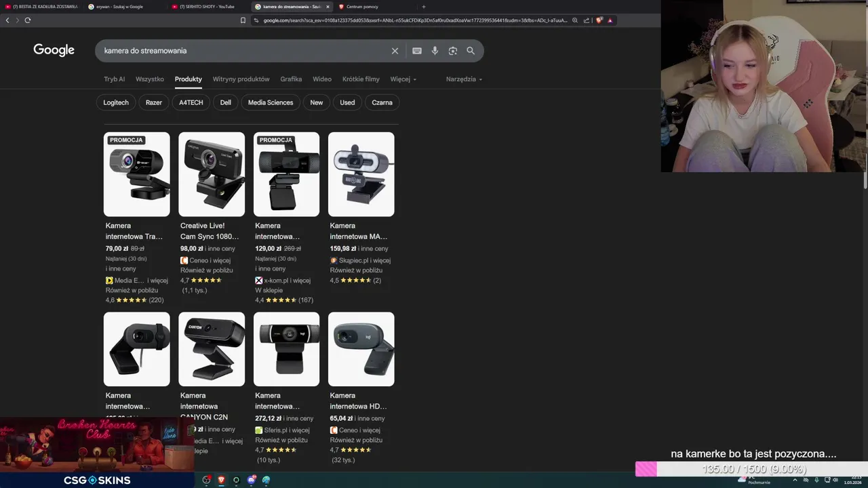Open 'Sferis.pl i więcej' seller link

pyautogui.click(x=282, y=430)
